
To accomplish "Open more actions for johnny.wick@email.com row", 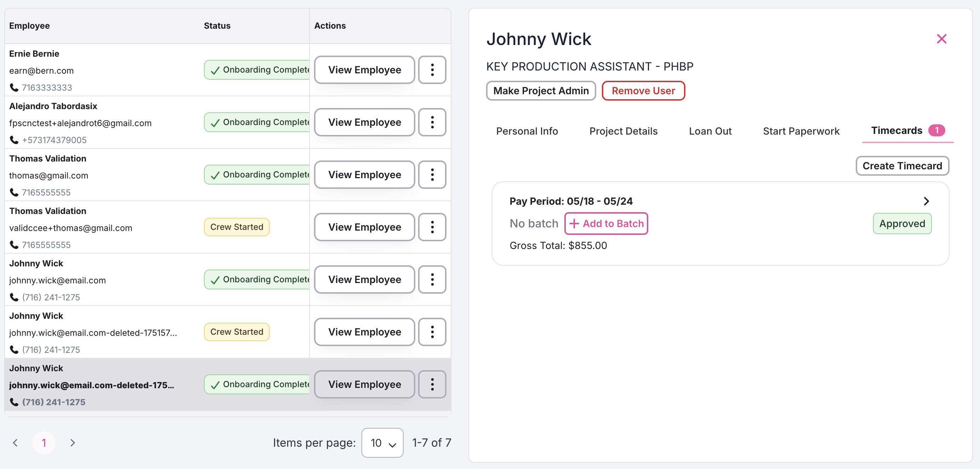I will point(432,279).
